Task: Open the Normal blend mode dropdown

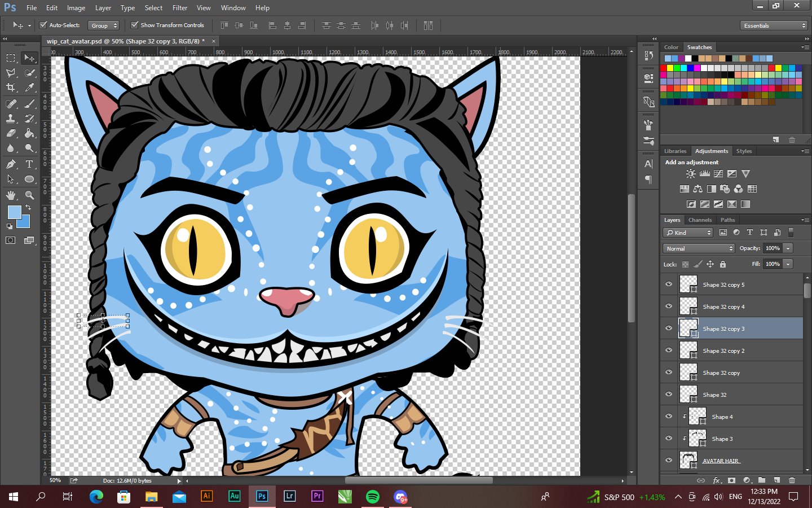Action: tap(699, 248)
